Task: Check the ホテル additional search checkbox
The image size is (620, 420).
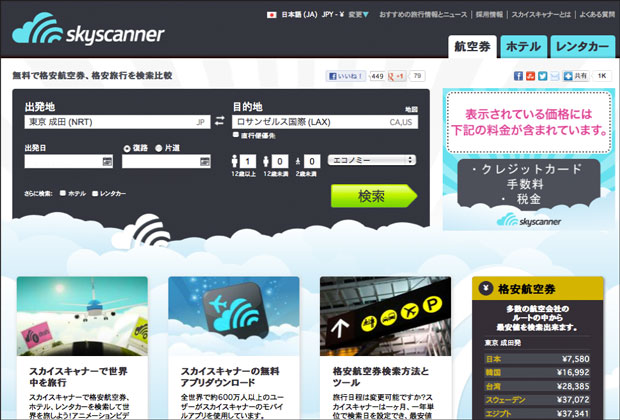Action: click(x=62, y=193)
